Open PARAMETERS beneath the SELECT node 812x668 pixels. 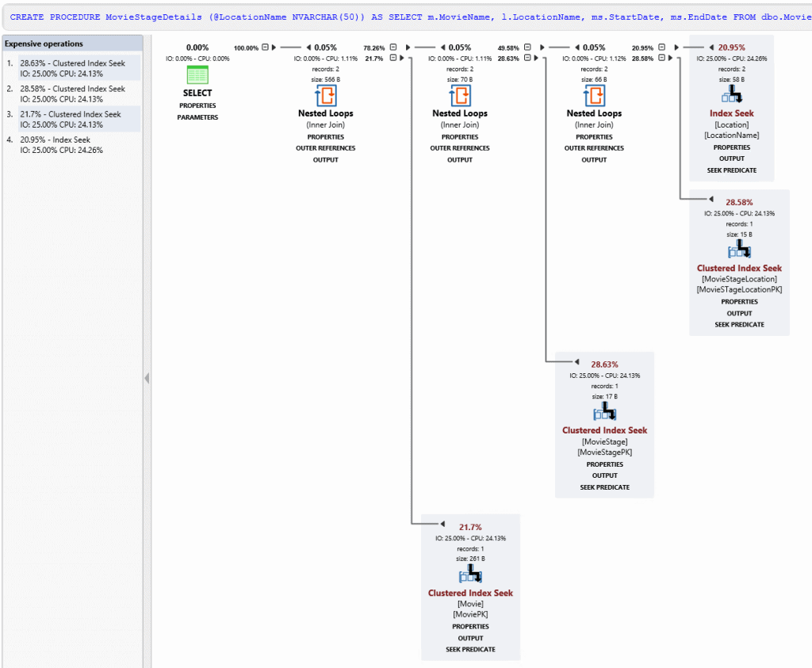(x=197, y=117)
